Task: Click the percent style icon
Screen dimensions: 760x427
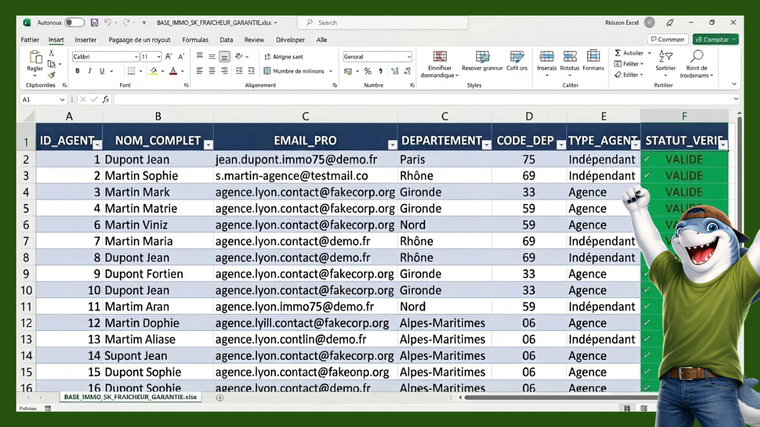Action: (x=368, y=71)
